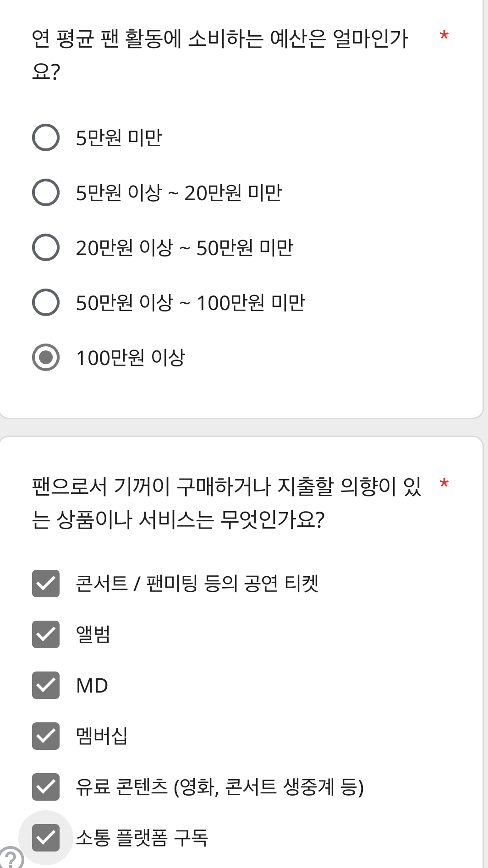Uncheck the '콘서트 / 팬미팅 등의 공연 티켓' checkbox

tap(46, 584)
